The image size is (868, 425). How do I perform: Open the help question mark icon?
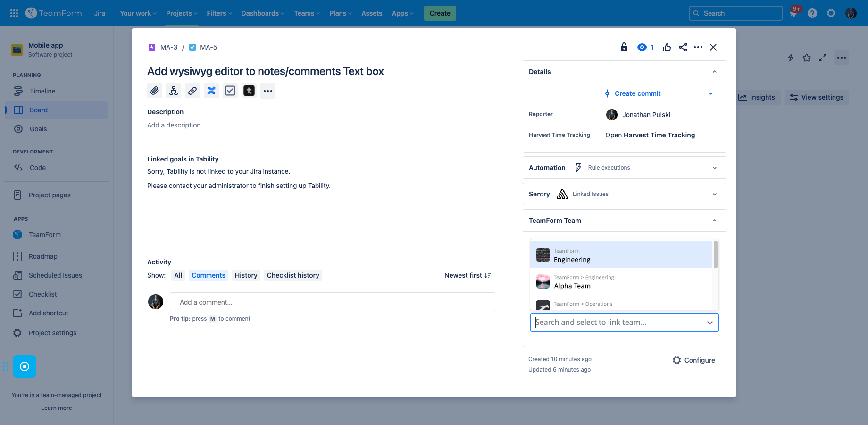click(x=812, y=13)
